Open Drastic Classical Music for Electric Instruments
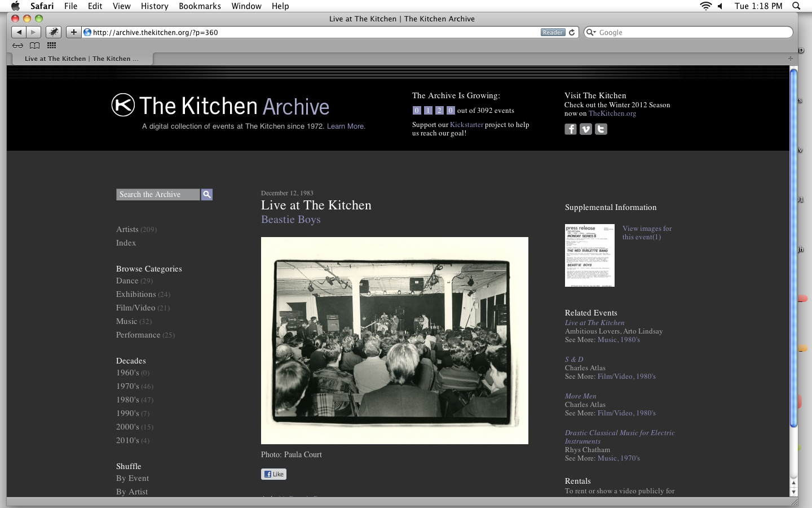812x508 pixels. [620, 437]
